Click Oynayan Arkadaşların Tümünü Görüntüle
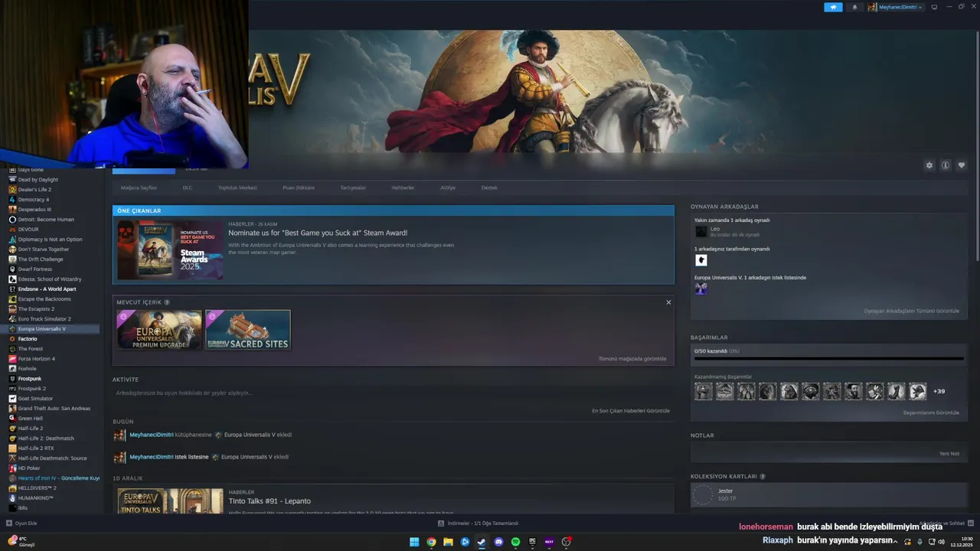 coord(911,311)
